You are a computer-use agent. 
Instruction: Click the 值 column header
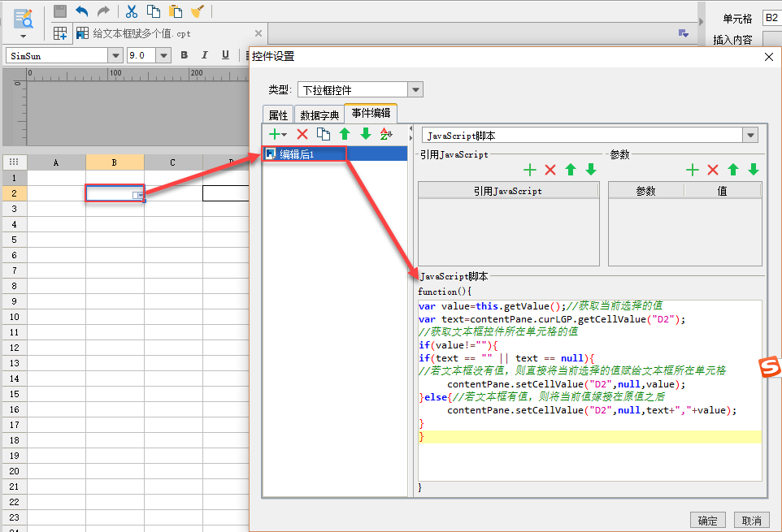[x=723, y=191]
